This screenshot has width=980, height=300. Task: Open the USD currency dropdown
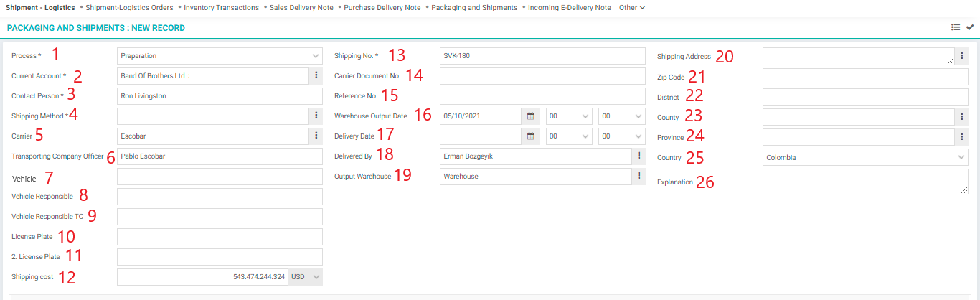(x=306, y=277)
